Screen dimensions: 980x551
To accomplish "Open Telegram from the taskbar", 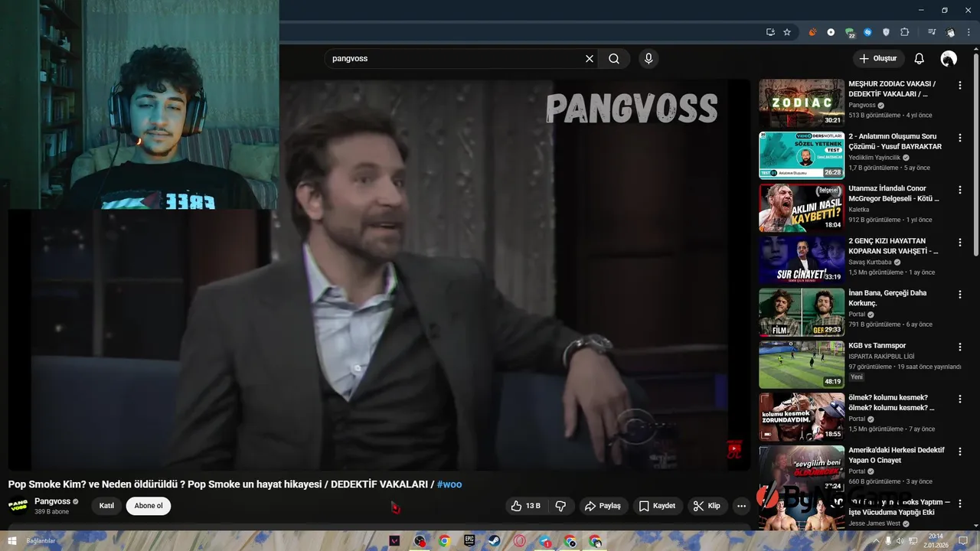I will (545, 541).
